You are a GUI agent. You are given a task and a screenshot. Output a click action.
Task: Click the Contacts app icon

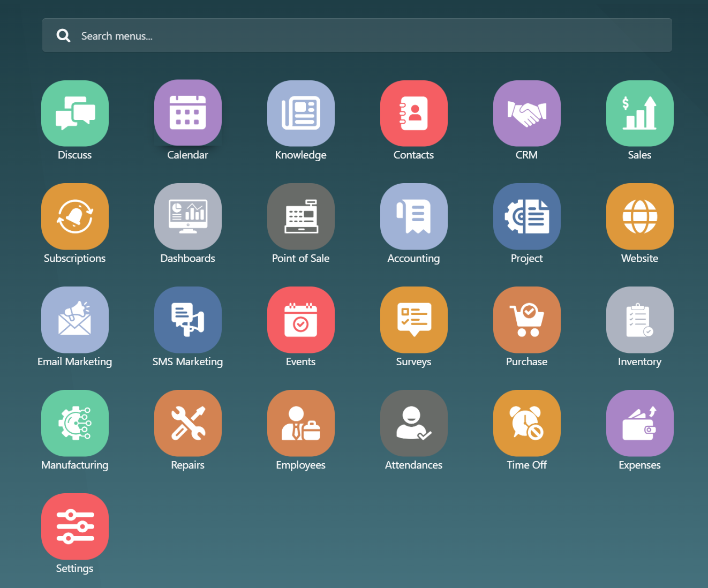tap(414, 113)
